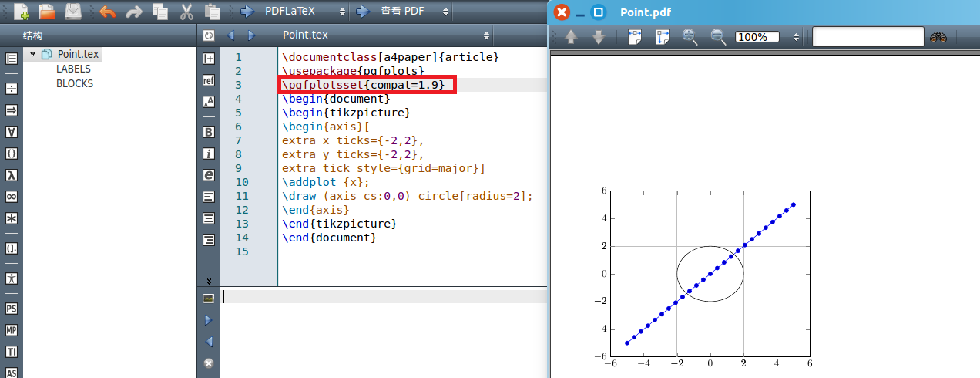The image size is (980, 378).
Task: Apply emphasis with the e icon
Action: pos(208,175)
